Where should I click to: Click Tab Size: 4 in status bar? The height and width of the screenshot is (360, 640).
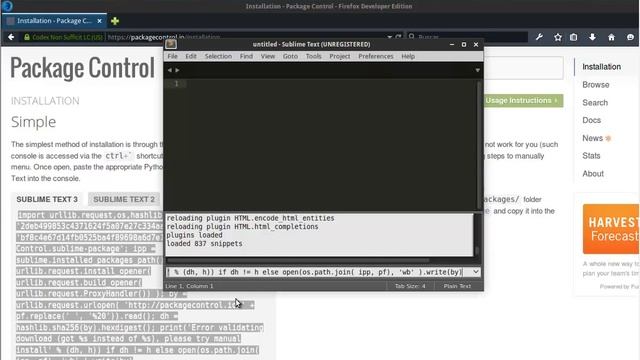pos(410,286)
